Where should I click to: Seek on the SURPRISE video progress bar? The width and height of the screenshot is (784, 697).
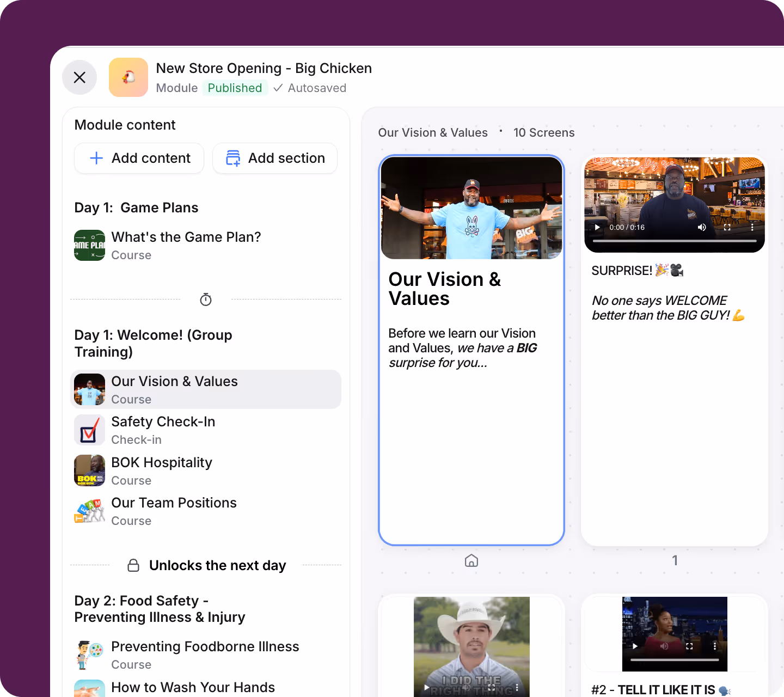(x=675, y=241)
